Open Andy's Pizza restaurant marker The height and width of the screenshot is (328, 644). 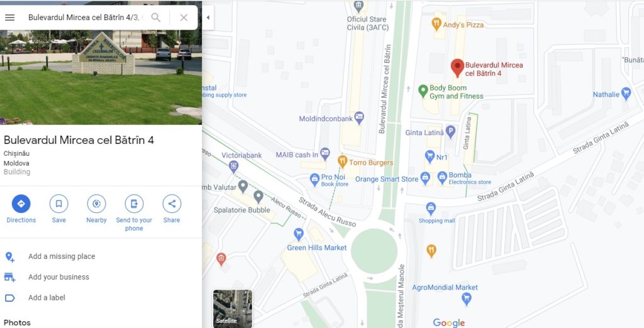pos(436,25)
